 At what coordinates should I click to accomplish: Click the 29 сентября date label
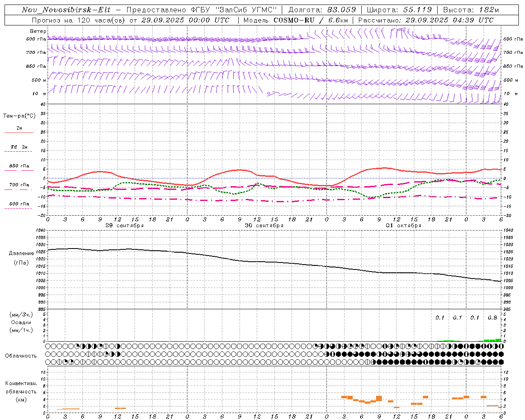(124, 226)
